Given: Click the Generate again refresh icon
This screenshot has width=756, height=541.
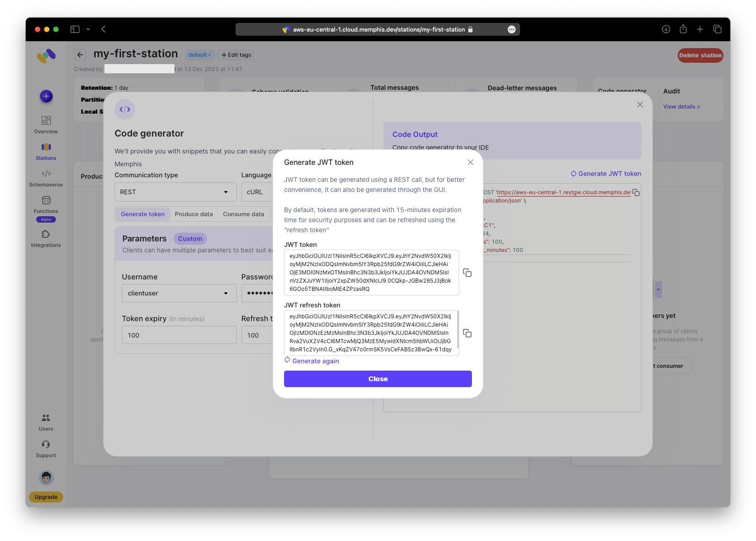Looking at the screenshot, I should (287, 360).
